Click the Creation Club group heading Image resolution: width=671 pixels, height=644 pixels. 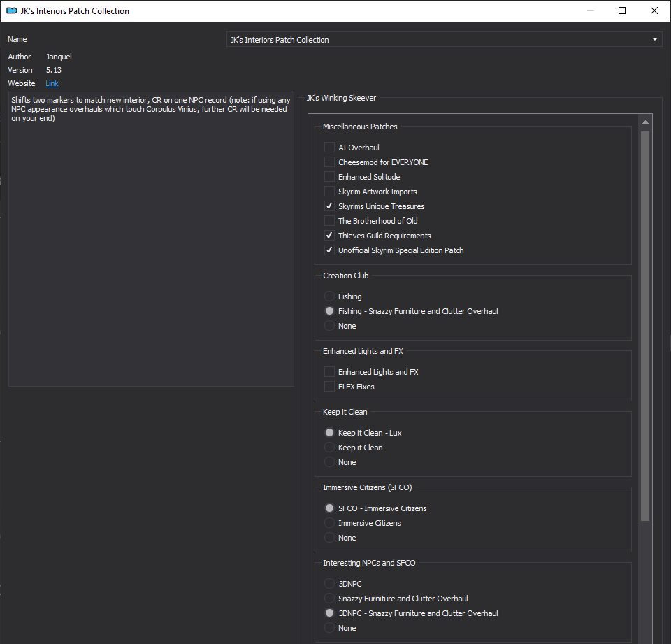(346, 276)
